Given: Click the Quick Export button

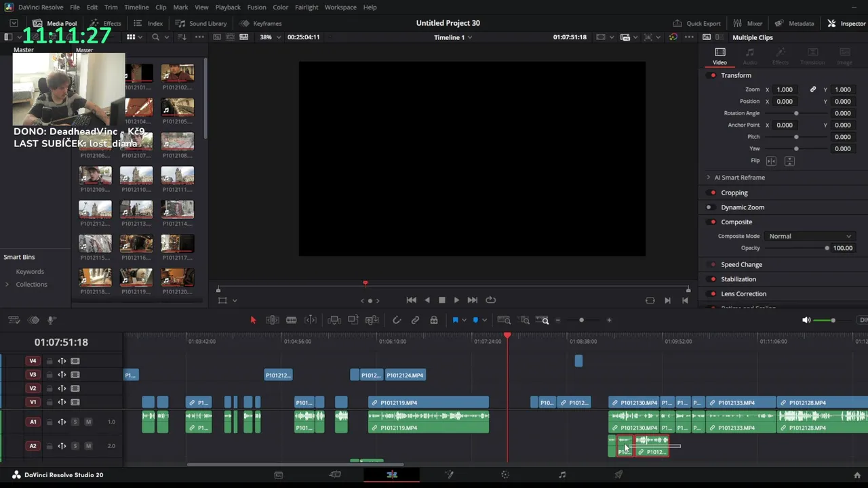Looking at the screenshot, I should coord(696,23).
